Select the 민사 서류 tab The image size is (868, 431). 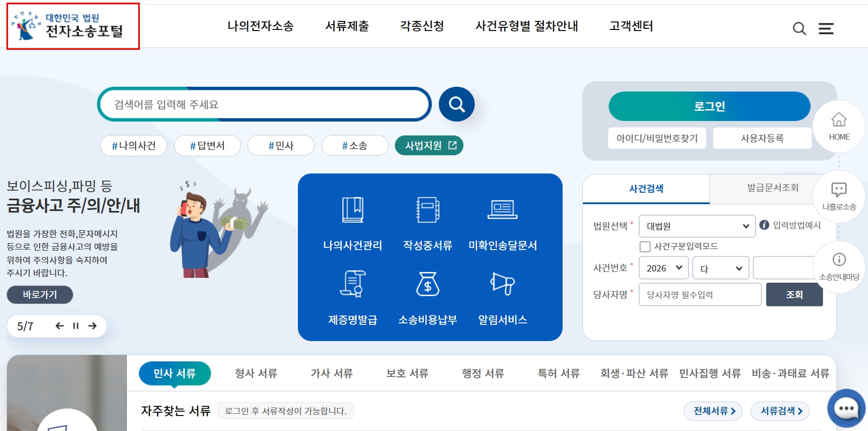(x=175, y=373)
